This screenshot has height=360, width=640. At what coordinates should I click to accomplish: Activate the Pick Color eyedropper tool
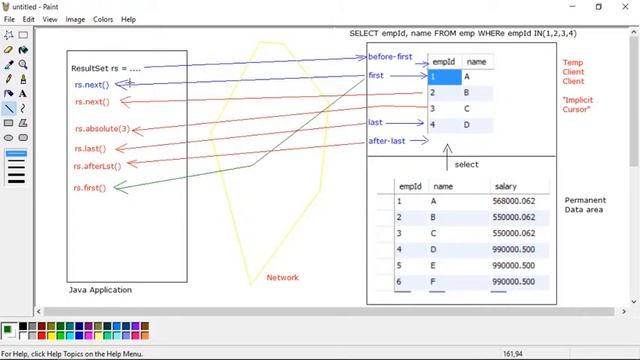point(9,64)
